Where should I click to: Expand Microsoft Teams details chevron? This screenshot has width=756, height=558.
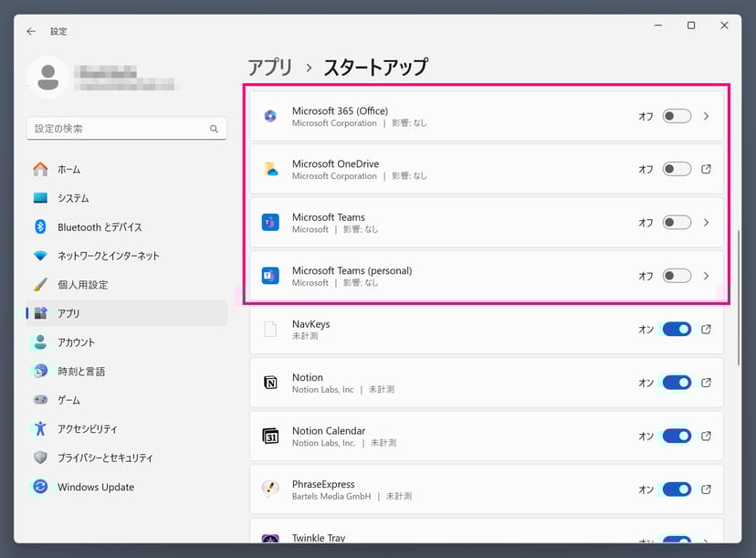(706, 223)
